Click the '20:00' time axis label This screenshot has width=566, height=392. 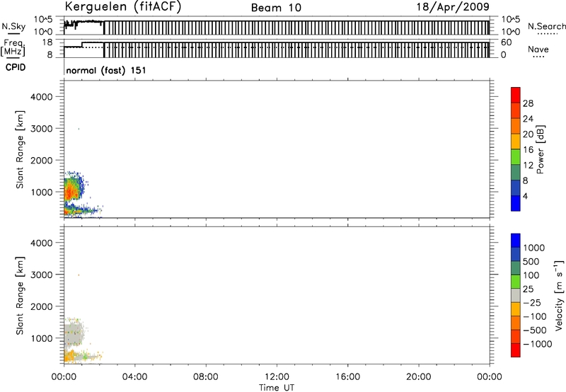(x=418, y=377)
